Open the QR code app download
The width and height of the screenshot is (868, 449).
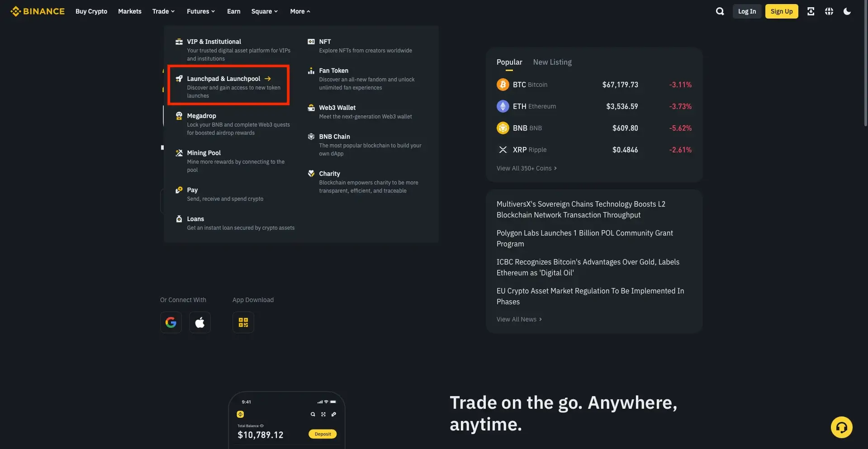pos(243,322)
